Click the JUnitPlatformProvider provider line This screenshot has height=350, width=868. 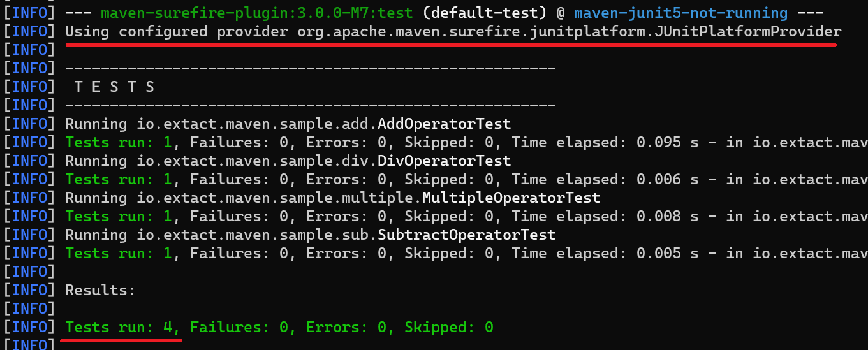[x=453, y=31]
